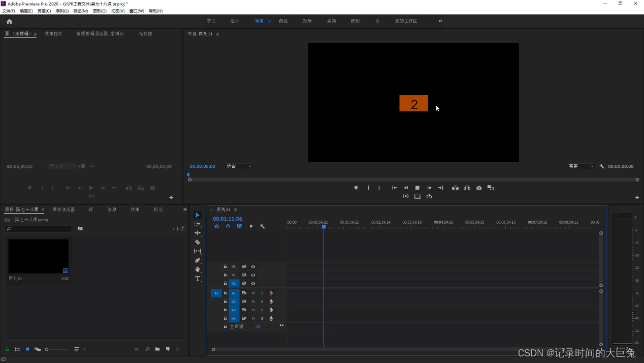
Task: Click Lift button in Program monitor
Action: tap(455, 188)
